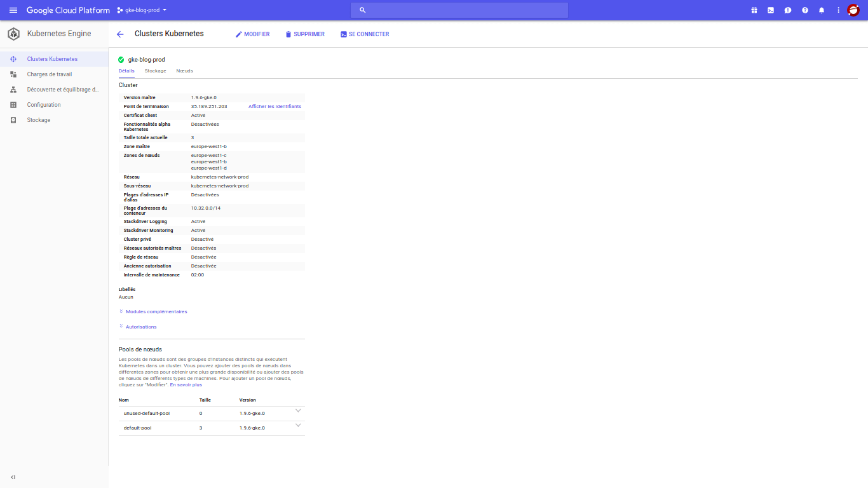Switch to the Stockage tab
This screenshot has width=868, height=488.
[x=155, y=71]
